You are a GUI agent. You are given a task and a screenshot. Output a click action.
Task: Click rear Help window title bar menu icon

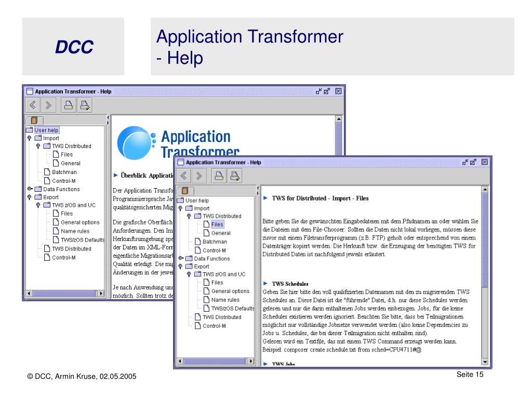point(30,91)
